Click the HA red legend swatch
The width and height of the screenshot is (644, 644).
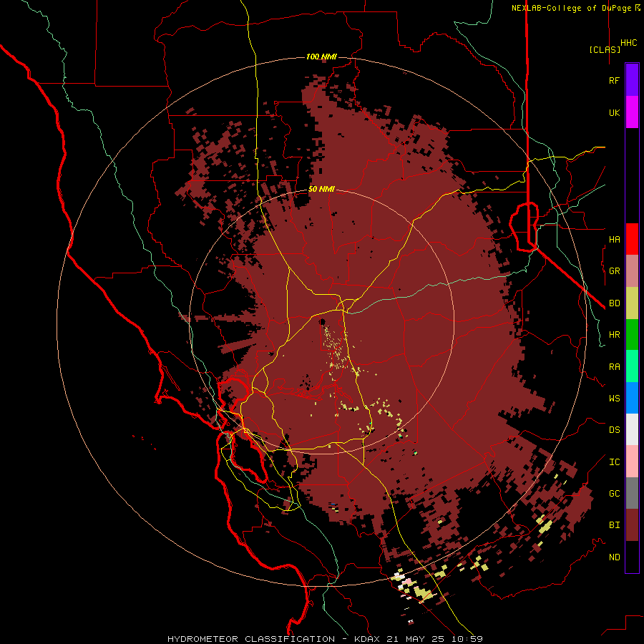[x=632, y=239]
